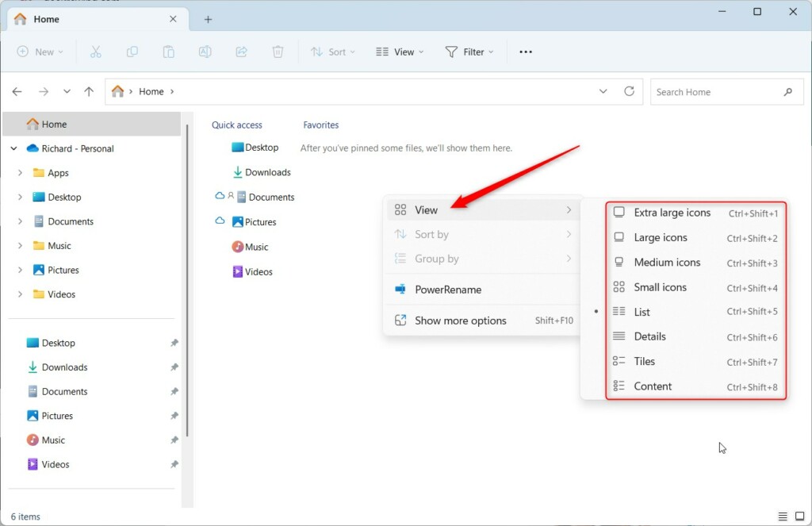Screen dimensions: 812x526
Task: Click the Cut scissors icon in toolbar
Action: (x=96, y=52)
